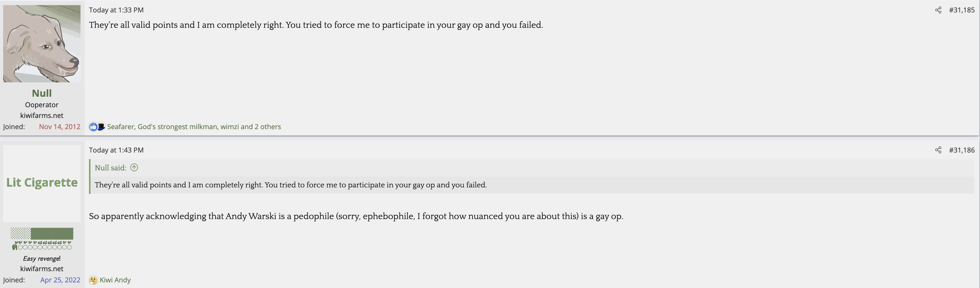Click the 'Today at 1:43 PM' timestamp

116,150
